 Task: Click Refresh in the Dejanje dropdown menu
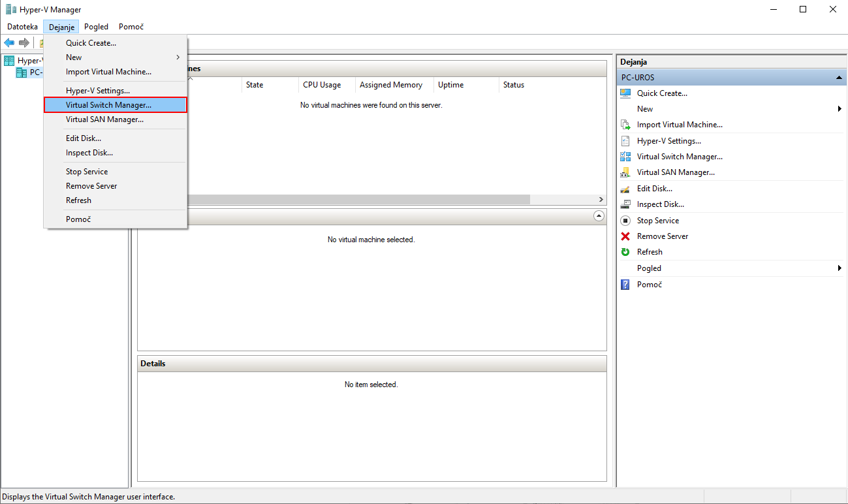tap(116, 200)
